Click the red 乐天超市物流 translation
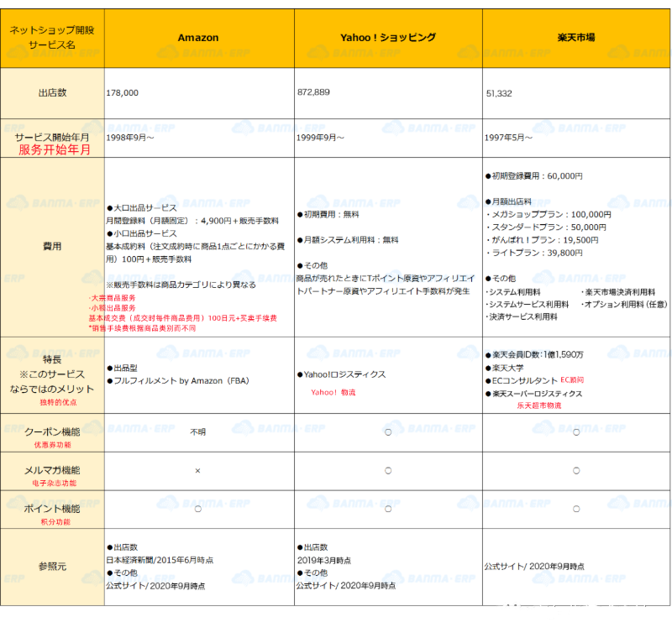The height and width of the screenshot is (643, 672). click(x=539, y=405)
